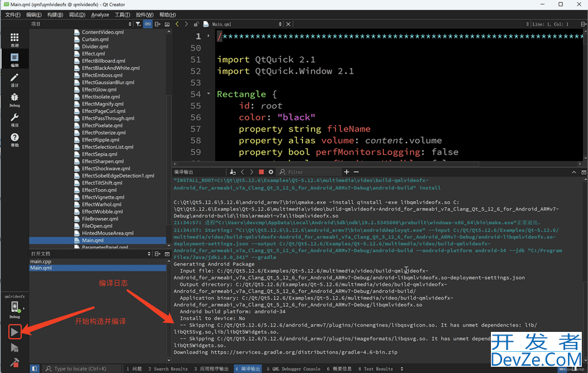Image resolution: width=588 pixels, height=373 pixels.
Task: Close the projects side panel
Action: 167,24
